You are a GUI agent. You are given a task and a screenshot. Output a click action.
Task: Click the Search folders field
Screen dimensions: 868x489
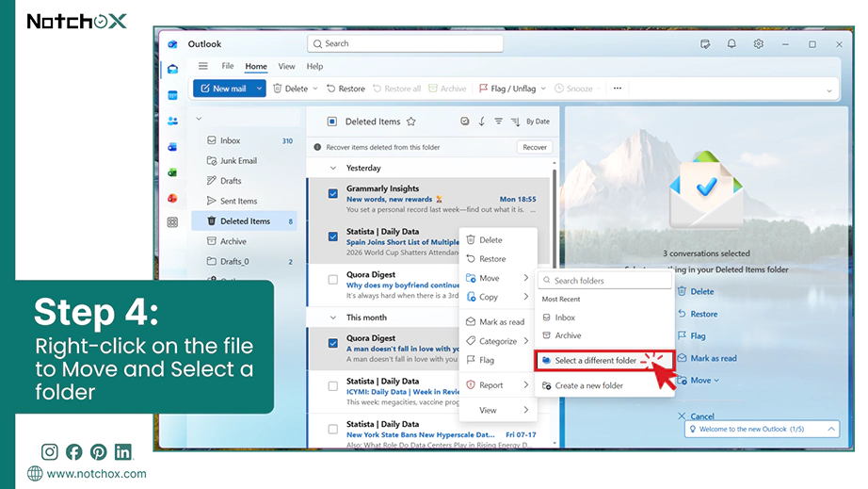tap(604, 280)
